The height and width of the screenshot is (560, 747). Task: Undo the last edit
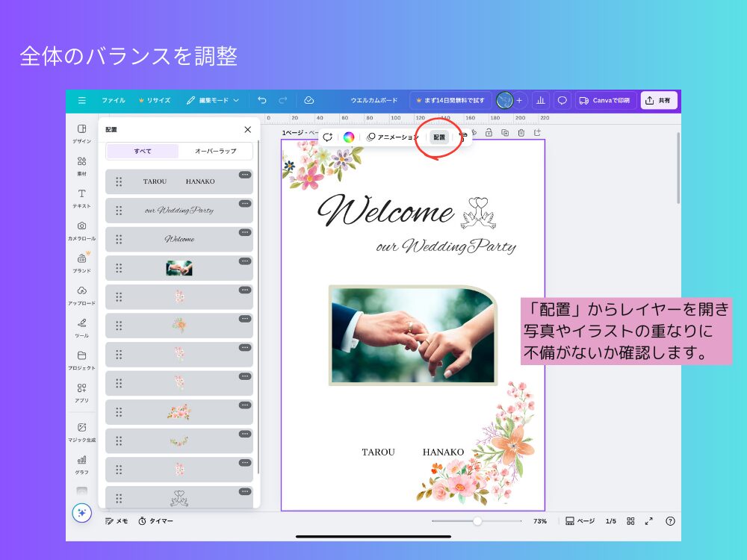pos(261,100)
